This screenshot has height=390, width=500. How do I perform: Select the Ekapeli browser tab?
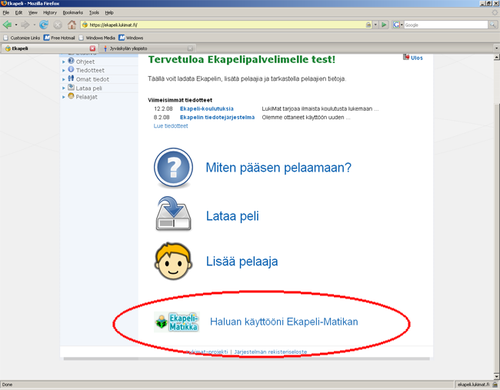[49, 48]
